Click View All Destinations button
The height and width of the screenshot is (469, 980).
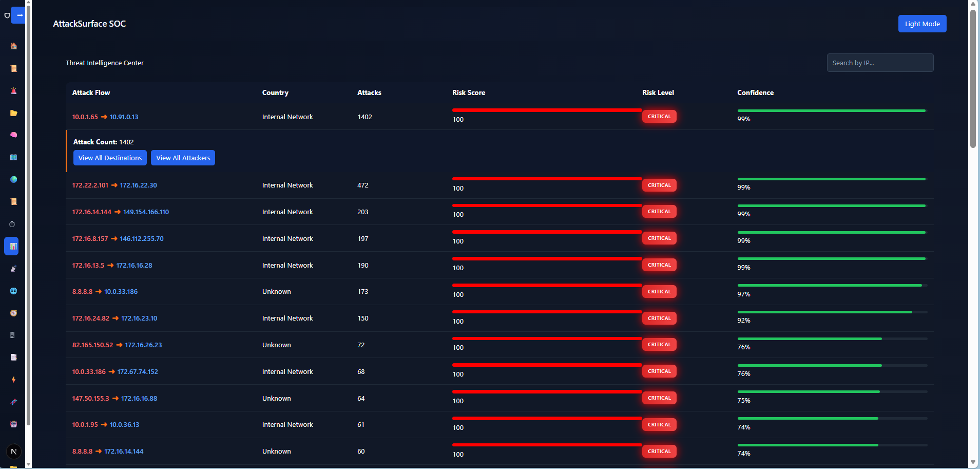click(x=110, y=158)
